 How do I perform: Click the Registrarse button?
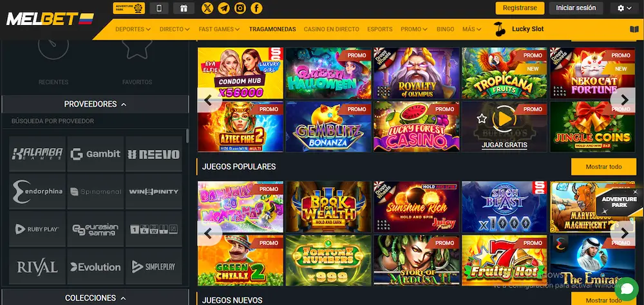click(520, 8)
